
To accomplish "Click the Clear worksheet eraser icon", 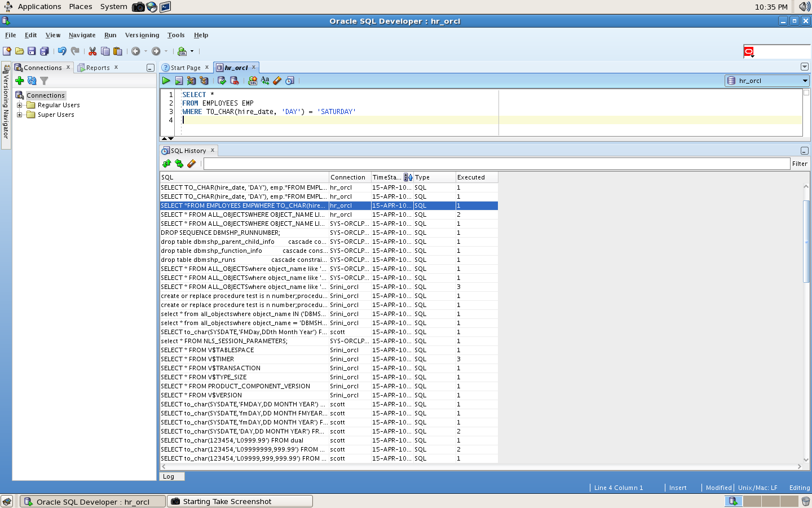I will click(277, 81).
